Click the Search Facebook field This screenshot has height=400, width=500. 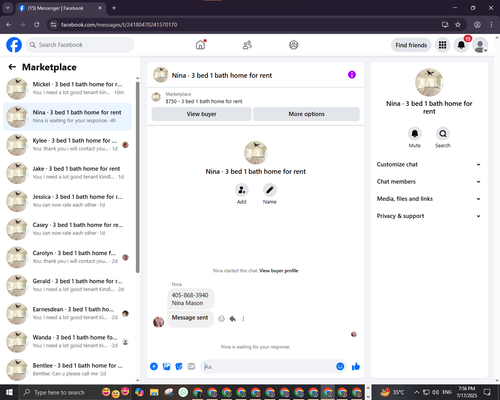point(80,45)
